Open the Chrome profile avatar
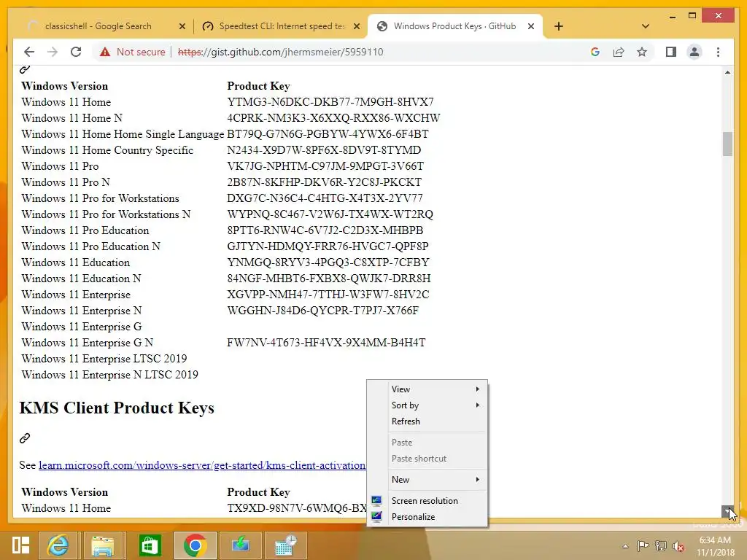Screen dimensions: 747x560 click(694, 52)
